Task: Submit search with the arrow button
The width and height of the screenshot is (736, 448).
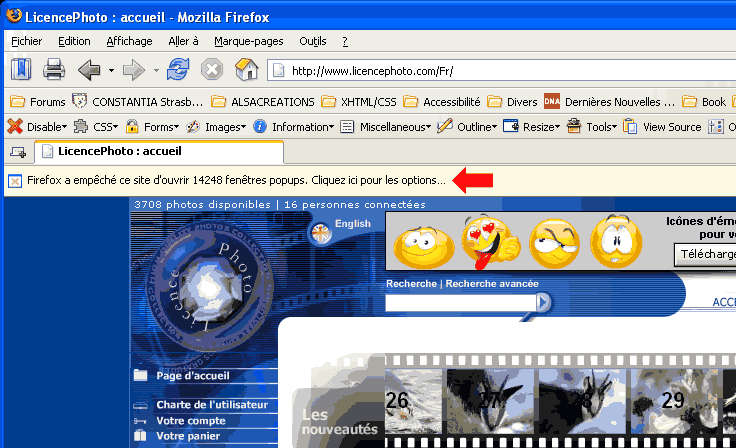Action: [543, 302]
